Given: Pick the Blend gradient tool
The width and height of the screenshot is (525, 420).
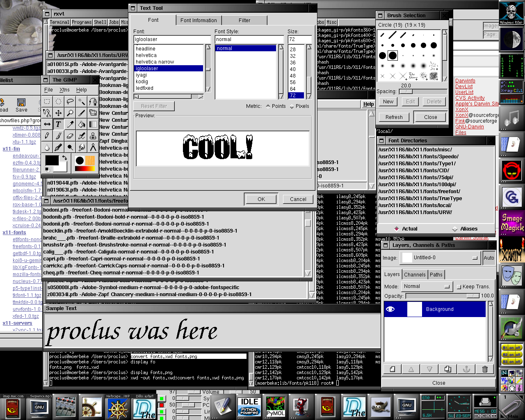Looking at the screenshot, I should pos(93,124).
